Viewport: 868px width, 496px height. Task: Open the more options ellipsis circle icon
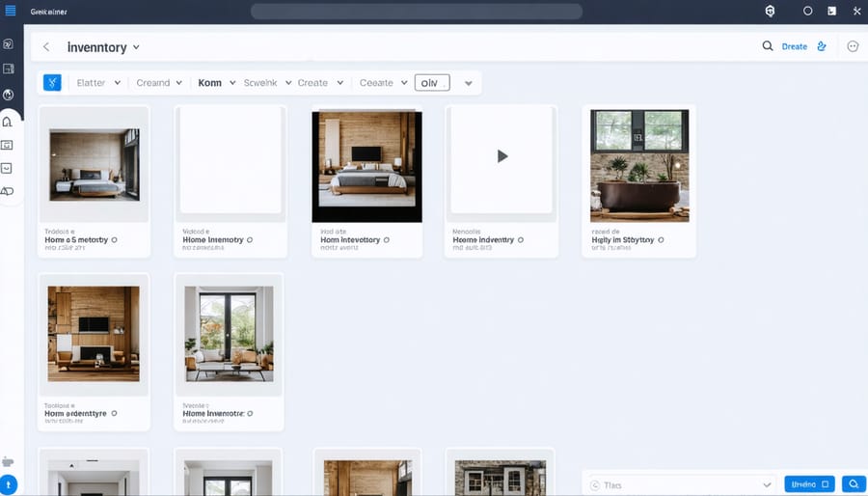853,46
